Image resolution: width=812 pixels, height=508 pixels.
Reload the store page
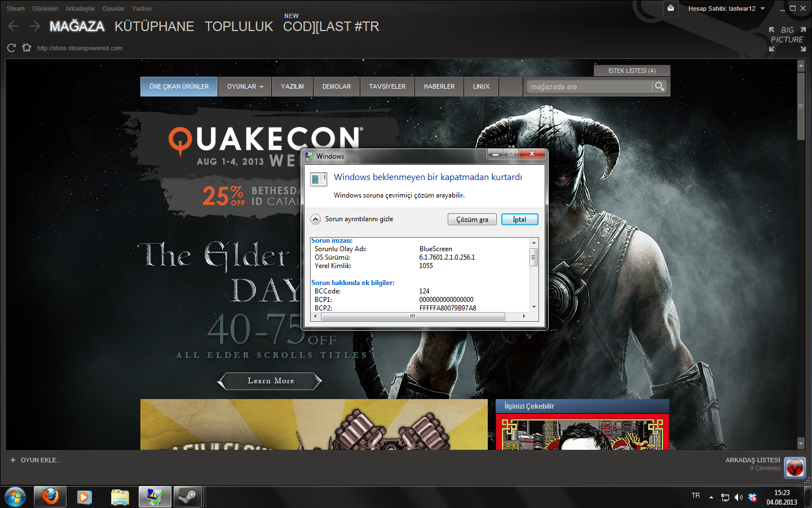click(11, 48)
